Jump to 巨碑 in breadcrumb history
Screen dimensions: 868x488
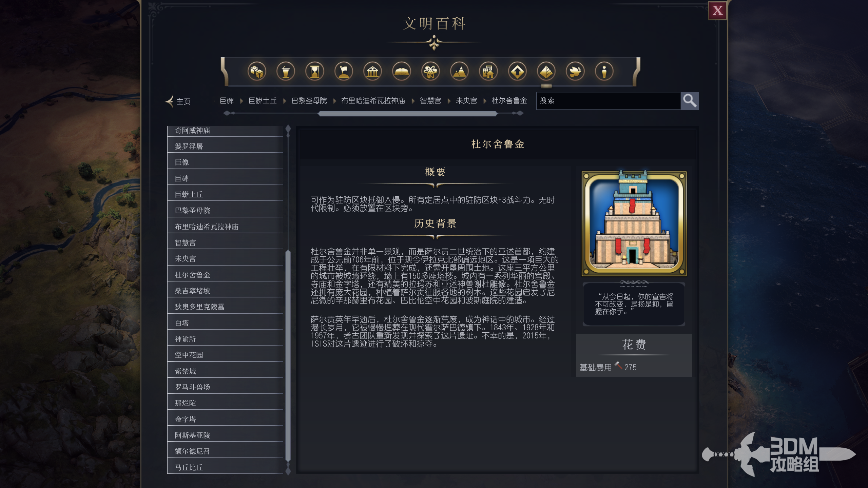click(x=227, y=101)
